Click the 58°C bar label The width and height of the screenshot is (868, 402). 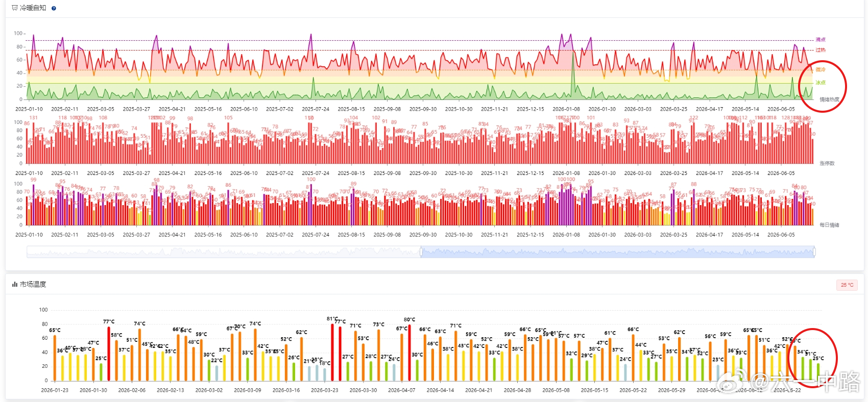click(116, 335)
